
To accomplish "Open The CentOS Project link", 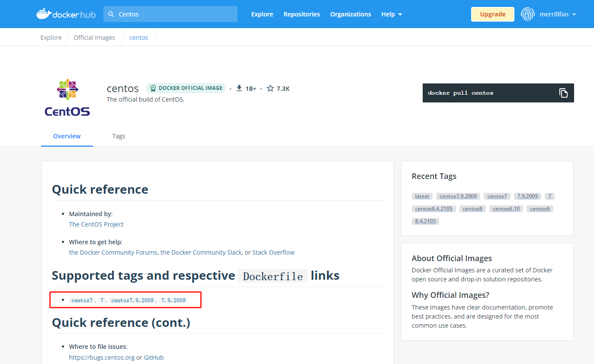I will pos(96,224).
